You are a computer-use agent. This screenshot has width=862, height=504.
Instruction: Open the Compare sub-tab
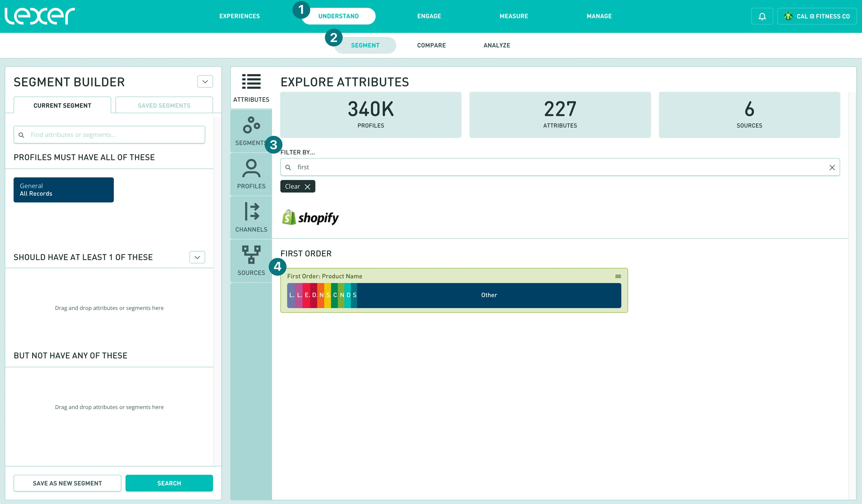click(x=431, y=45)
